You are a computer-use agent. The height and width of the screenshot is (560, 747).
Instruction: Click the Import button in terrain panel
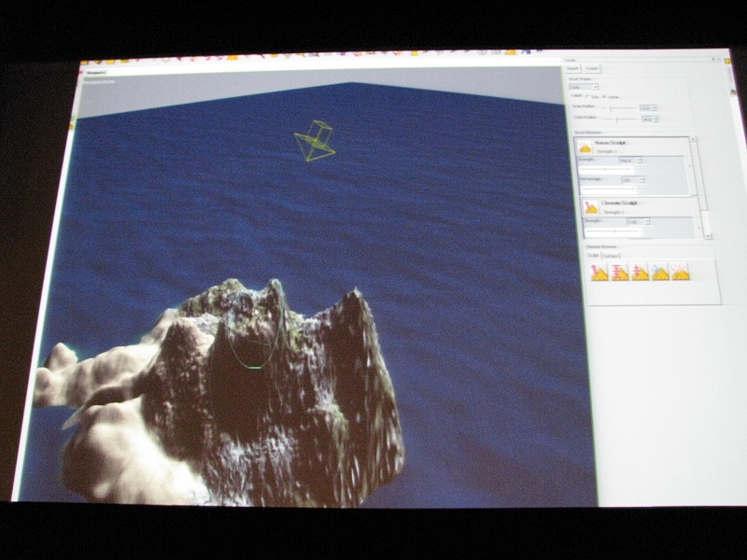point(573,68)
